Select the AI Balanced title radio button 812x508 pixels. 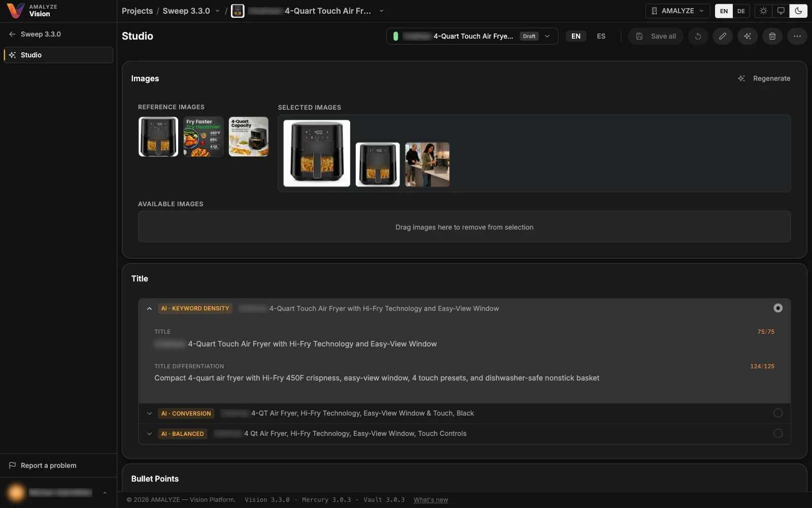(x=777, y=433)
